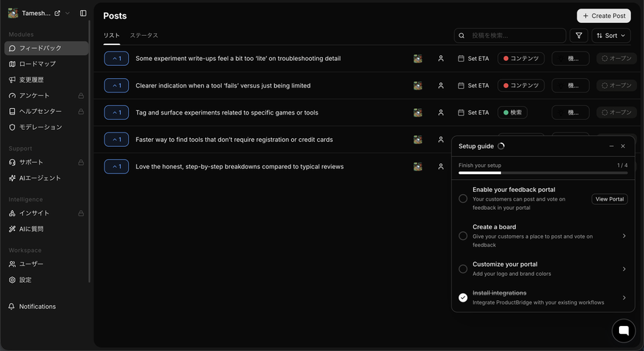Upvote 'Faster way to find tools' post
Screen dimensions: 644x351
pyautogui.click(x=116, y=140)
